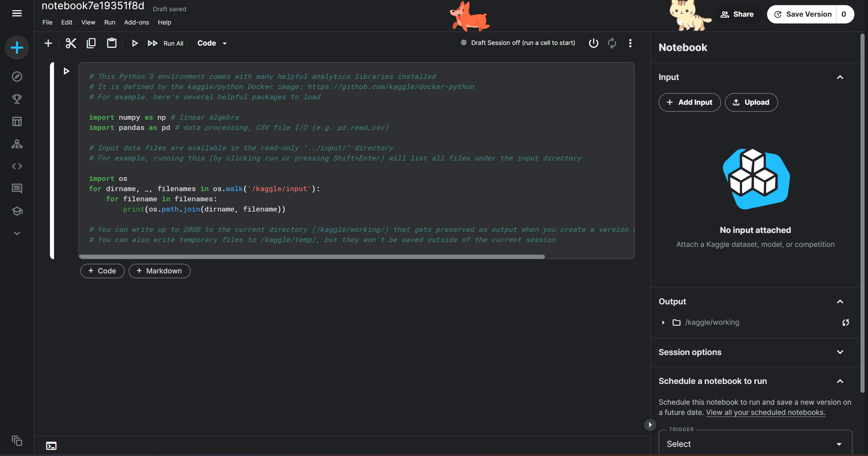Click the Add Input button

(689, 102)
